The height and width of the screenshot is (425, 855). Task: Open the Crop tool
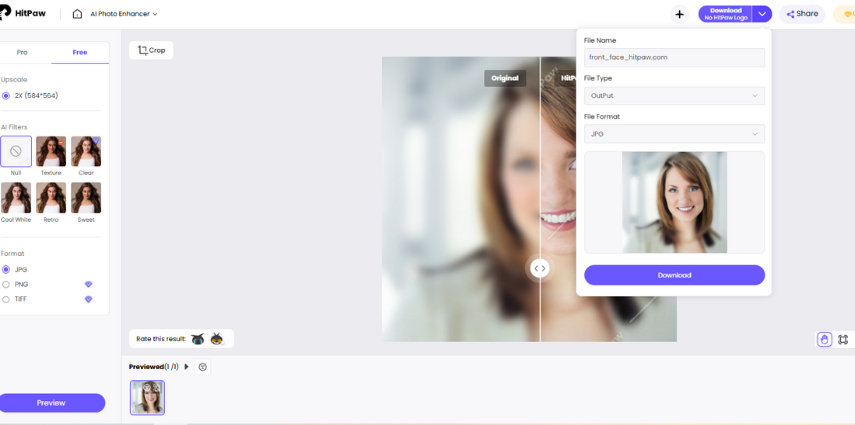pos(151,50)
